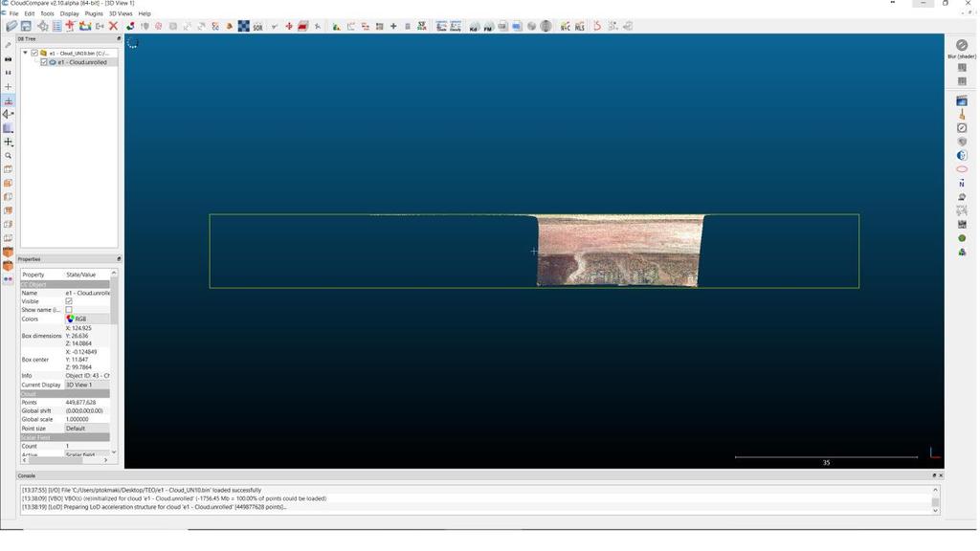Click the magnifier zoom icon in left toolbar
The image size is (980, 551).
(x=8, y=156)
